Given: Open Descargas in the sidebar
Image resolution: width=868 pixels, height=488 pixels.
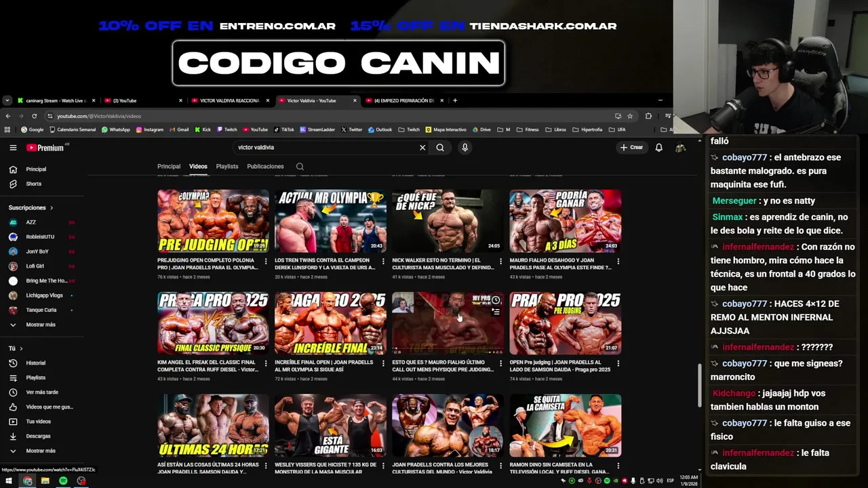Looking at the screenshot, I should (38, 436).
